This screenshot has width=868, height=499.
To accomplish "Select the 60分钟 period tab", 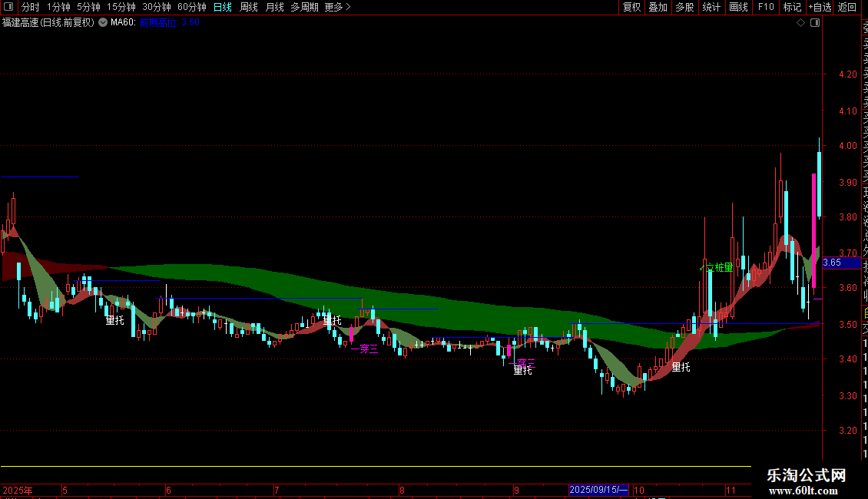I will 191,7.
